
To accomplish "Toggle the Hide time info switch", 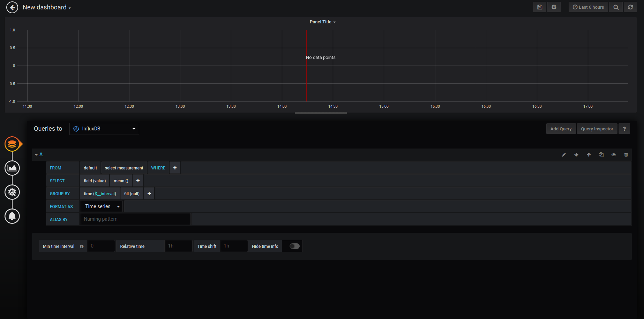I will click(294, 246).
